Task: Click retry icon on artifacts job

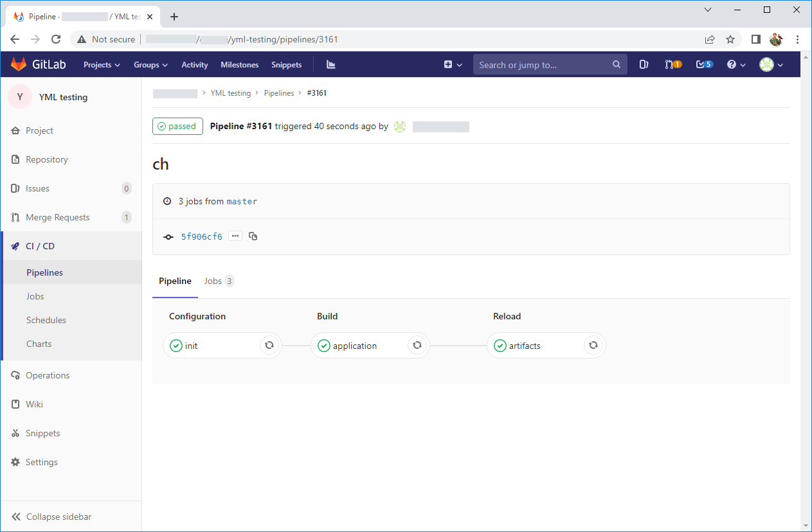Action: (x=593, y=346)
